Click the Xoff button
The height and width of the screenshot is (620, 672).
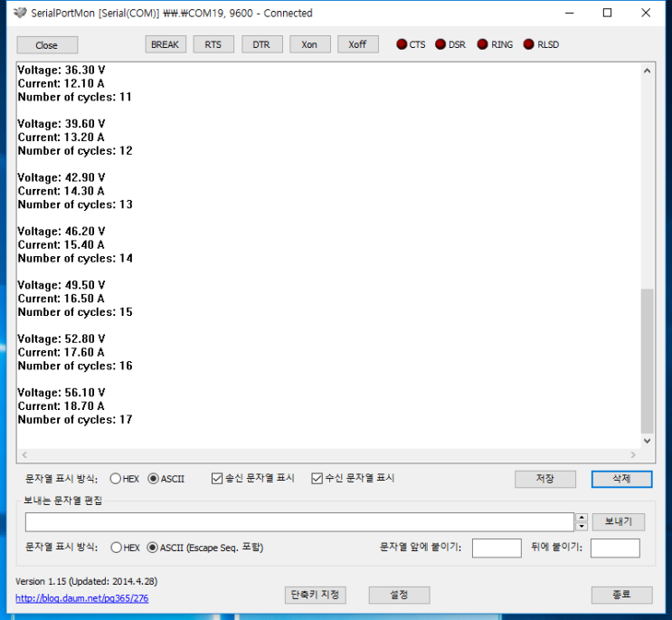point(358,44)
